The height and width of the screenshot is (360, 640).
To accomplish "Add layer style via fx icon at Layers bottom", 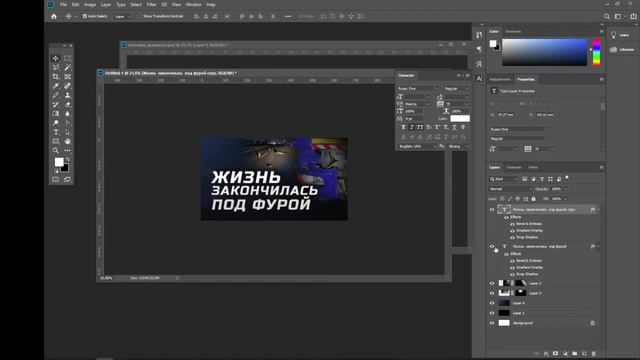I will pyautogui.click(x=546, y=353).
